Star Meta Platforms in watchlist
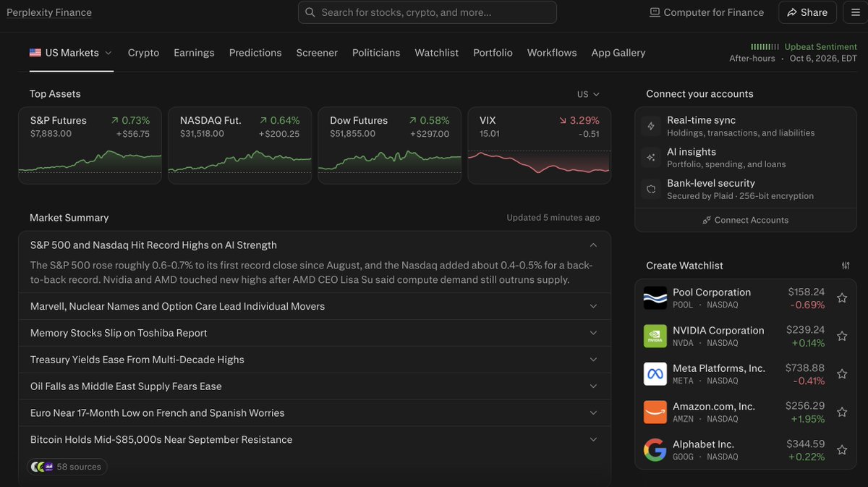The image size is (868, 487). pyautogui.click(x=842, y=374)
